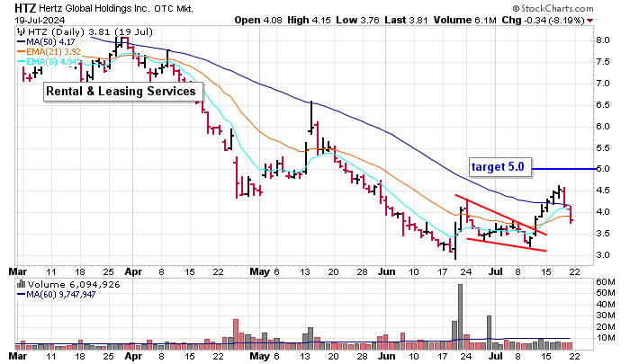Click the 60M volume axis label

click(x=605, y=282)
